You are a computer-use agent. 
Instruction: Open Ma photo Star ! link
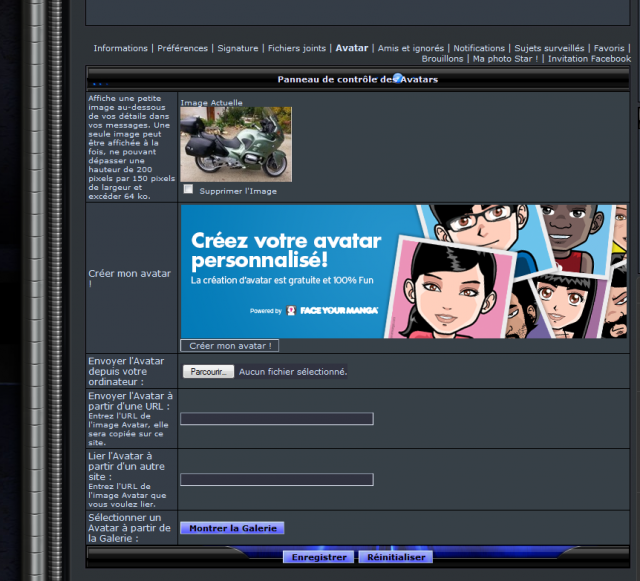pos(505,59)
